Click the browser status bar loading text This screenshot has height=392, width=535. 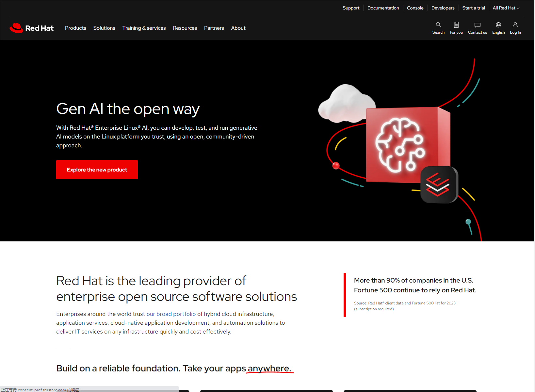[x=41, y=390]
